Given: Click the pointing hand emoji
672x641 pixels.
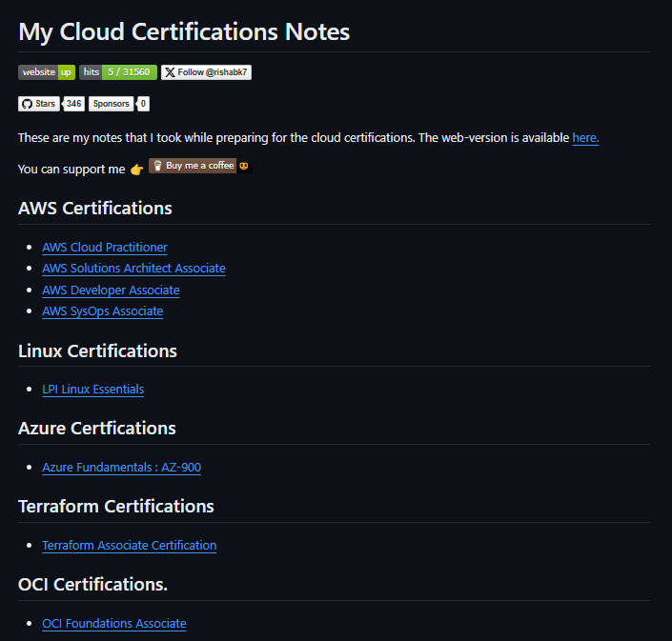Looking at the screenshot, I should [136, 170].
